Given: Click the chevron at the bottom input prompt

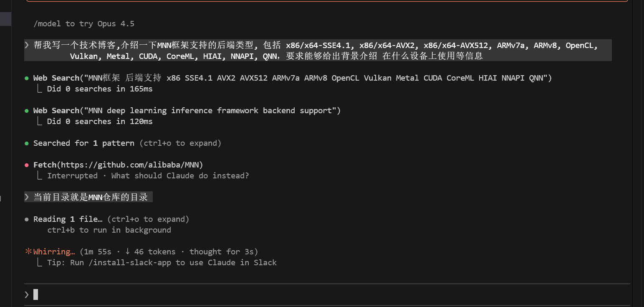Looking at the screenshot, I should [x=27, y=294].
